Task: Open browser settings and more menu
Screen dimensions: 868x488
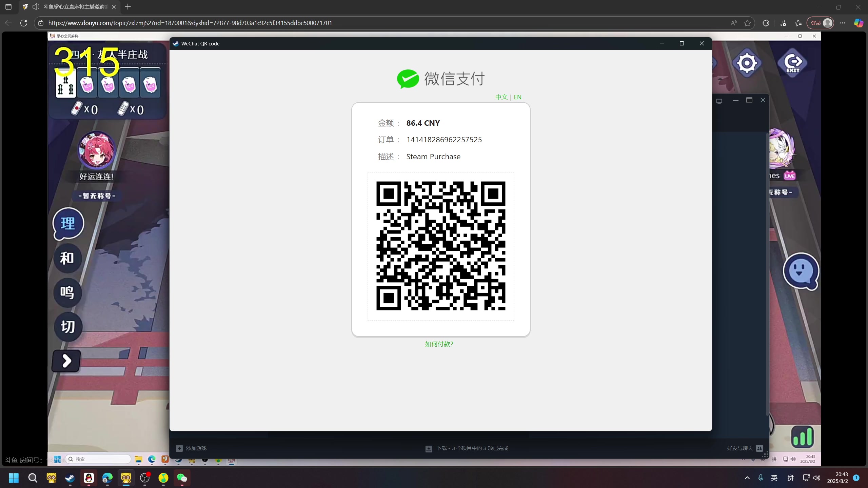Action: pyautogui.click(x=843, y=23)
